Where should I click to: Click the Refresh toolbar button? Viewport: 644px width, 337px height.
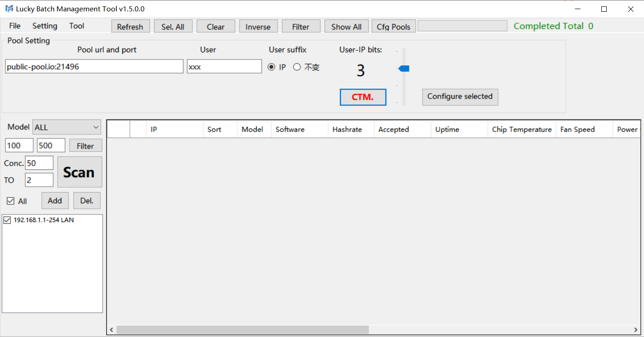coord(130,27)
